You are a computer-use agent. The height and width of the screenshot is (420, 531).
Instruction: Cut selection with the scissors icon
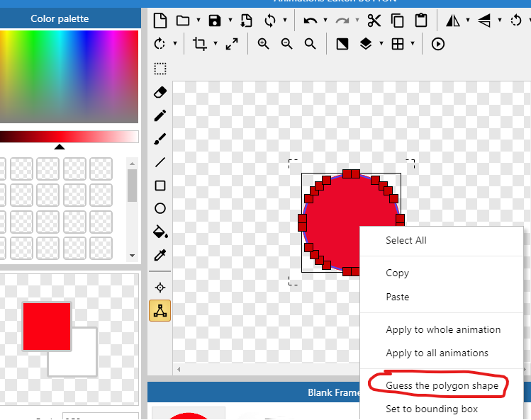374,21
